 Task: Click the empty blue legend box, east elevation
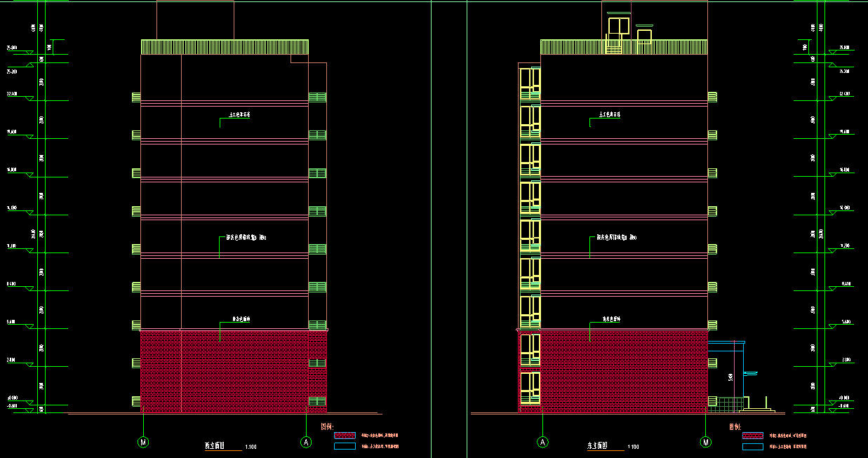tap(752, 446)
